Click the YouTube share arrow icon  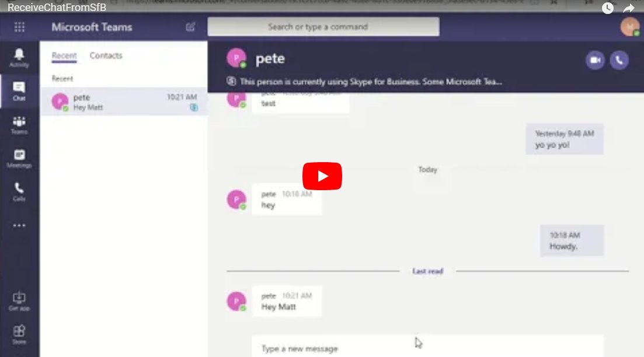629,8
